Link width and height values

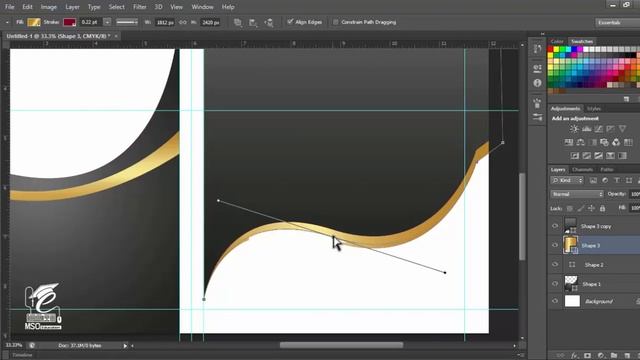point(183,22)
